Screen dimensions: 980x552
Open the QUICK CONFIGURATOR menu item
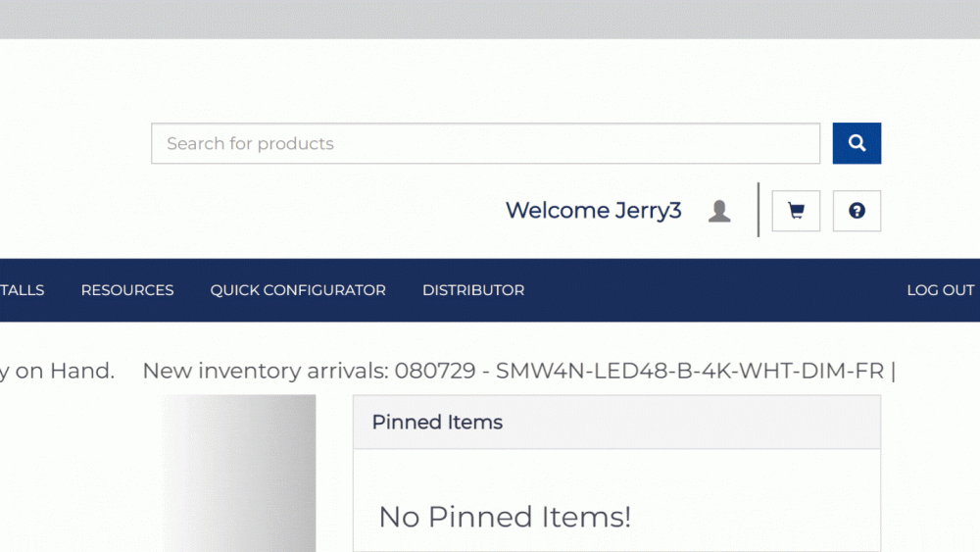point(298,290)
